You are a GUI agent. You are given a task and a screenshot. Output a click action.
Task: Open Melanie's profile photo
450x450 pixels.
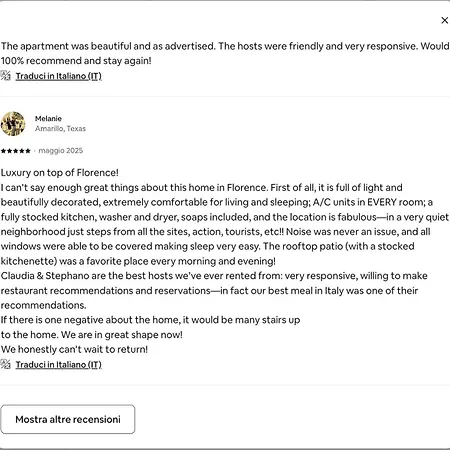tap(13, 124)
